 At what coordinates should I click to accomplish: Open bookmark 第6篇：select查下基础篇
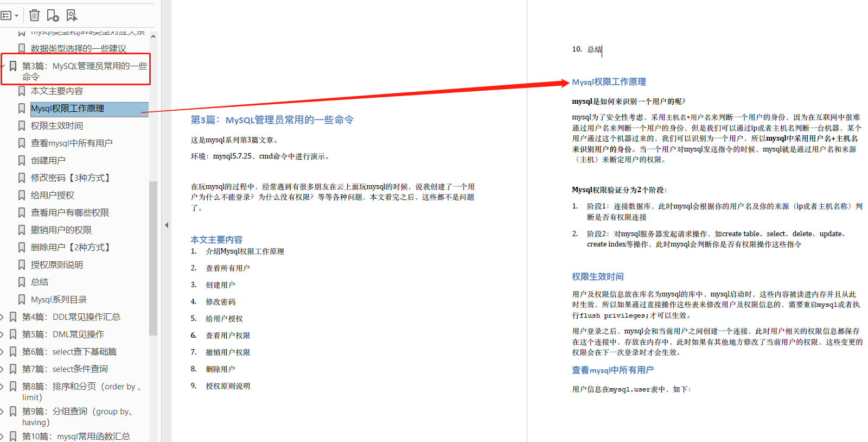[69, 352]
